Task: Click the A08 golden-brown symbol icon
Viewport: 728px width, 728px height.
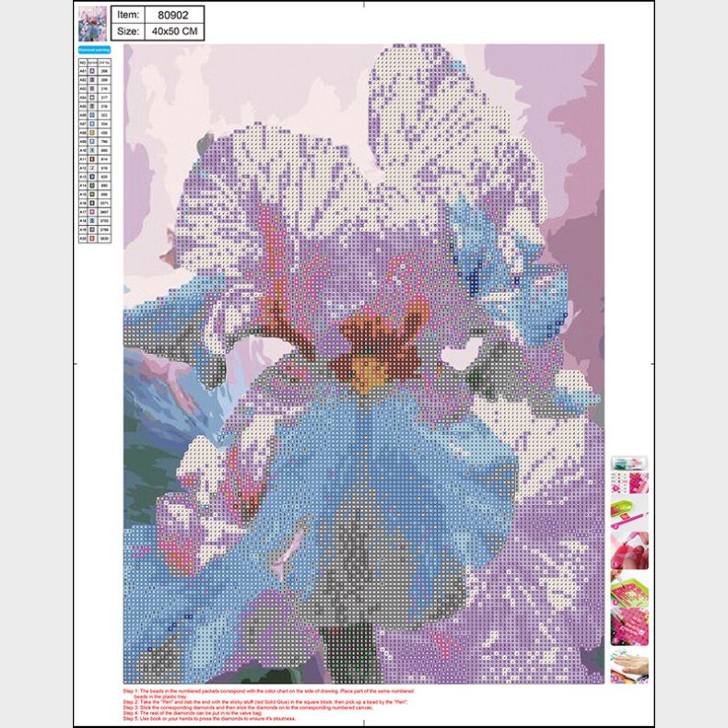Action: click(92, 133)
